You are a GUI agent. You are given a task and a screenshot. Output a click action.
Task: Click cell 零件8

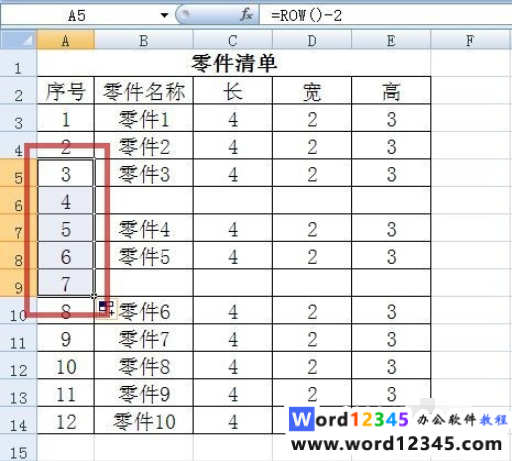[x=144, y=365]
